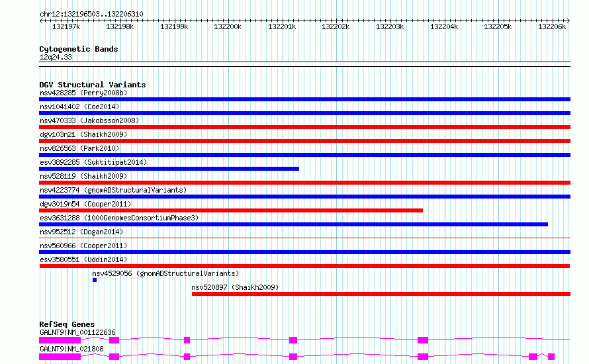Click the 132203k ruler tick label
This screenshot has height=364, width=589.
pyautogui.click(x=390, y=26)
